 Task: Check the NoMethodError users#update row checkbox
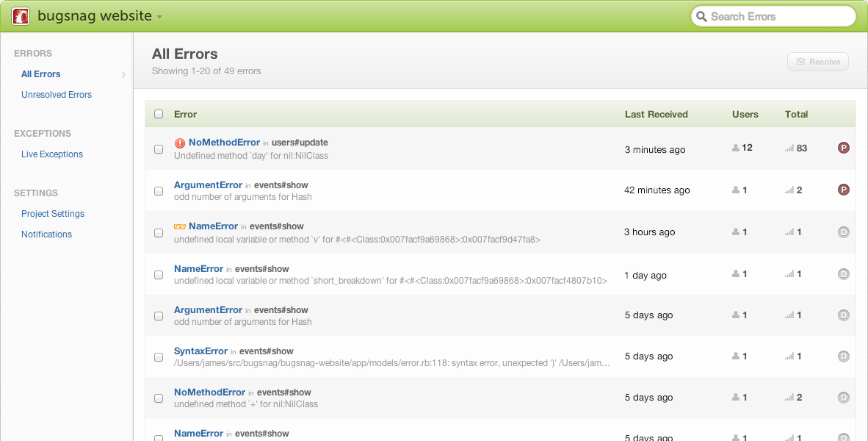159,149
